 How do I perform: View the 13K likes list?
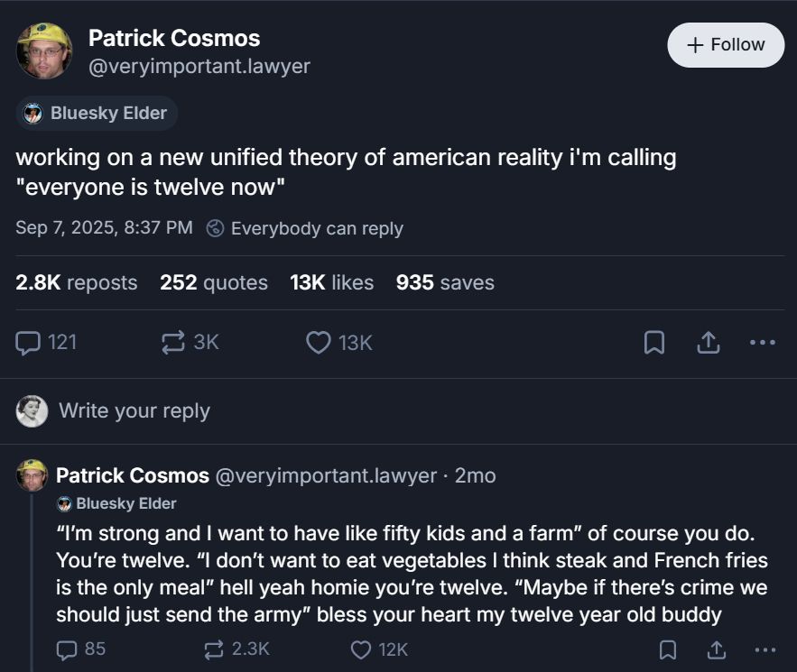331,282
